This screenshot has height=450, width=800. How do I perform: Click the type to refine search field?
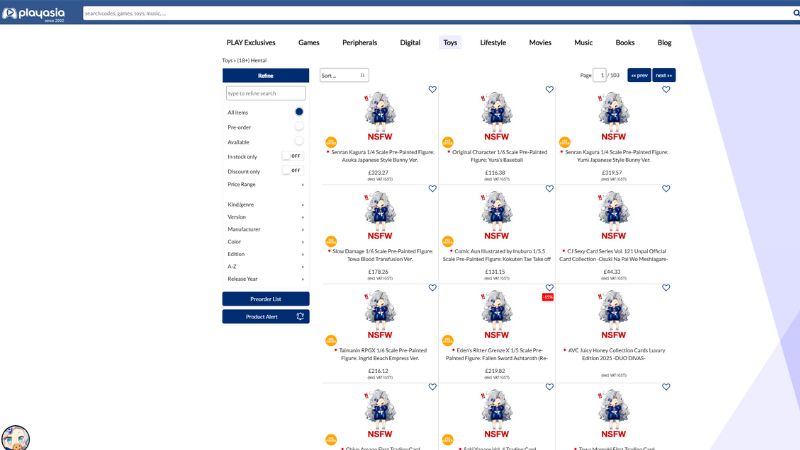click(x=265, y=93)
